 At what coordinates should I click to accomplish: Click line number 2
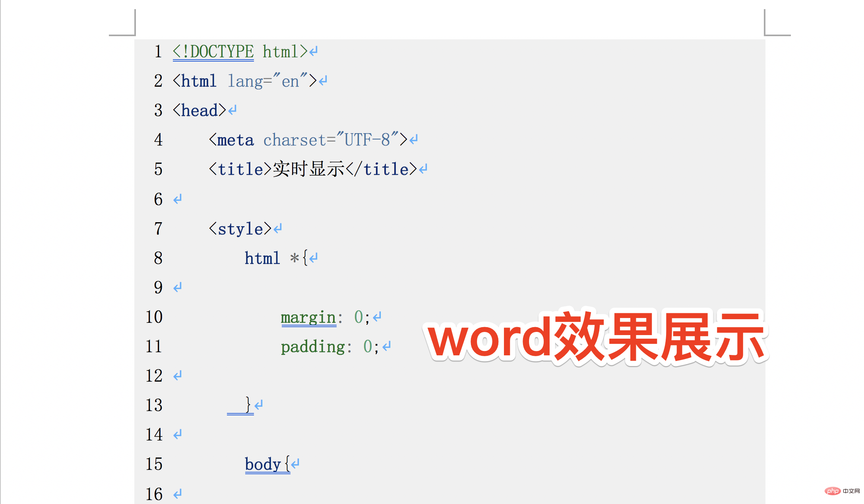point(158,81)
